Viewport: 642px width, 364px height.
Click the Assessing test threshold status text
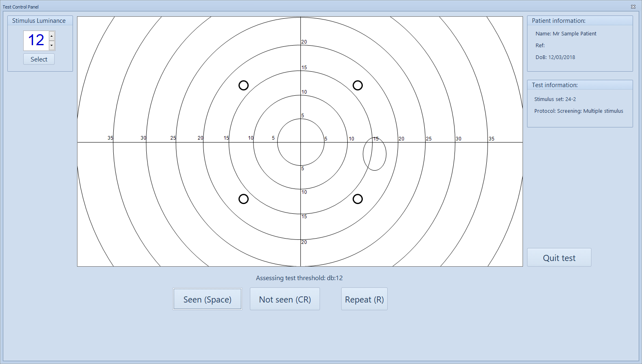coord(299,278)
